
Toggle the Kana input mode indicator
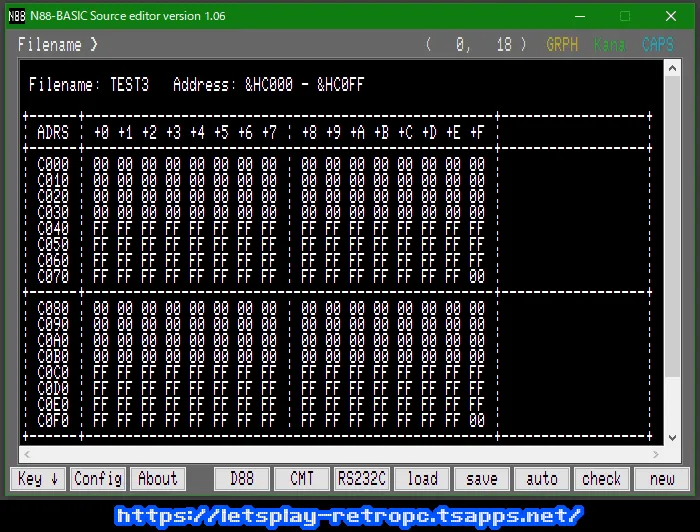[x=609, y=45]
